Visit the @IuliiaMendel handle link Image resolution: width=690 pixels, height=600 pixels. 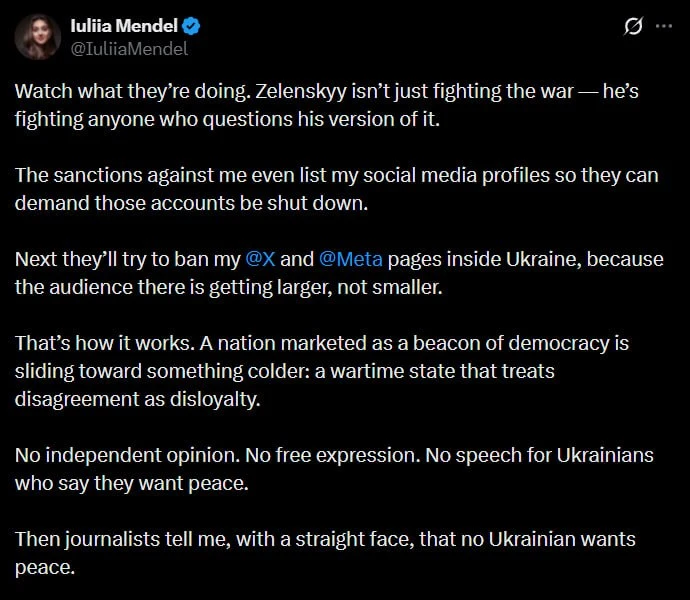(x=129, y=49)
